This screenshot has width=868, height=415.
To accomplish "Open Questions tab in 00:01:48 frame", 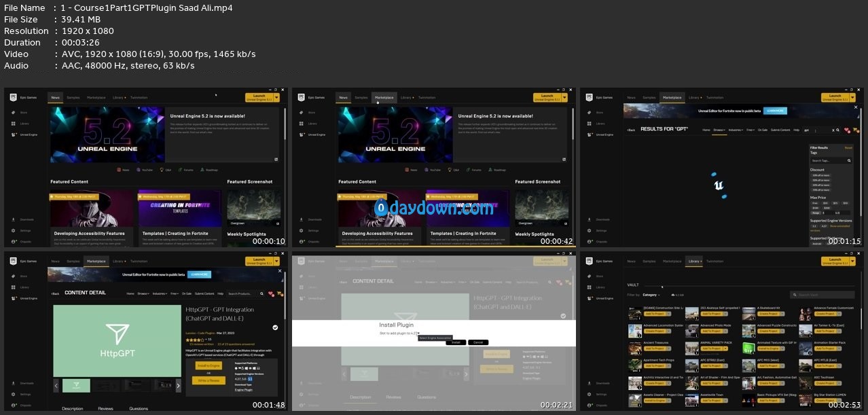I will [139, 408].
